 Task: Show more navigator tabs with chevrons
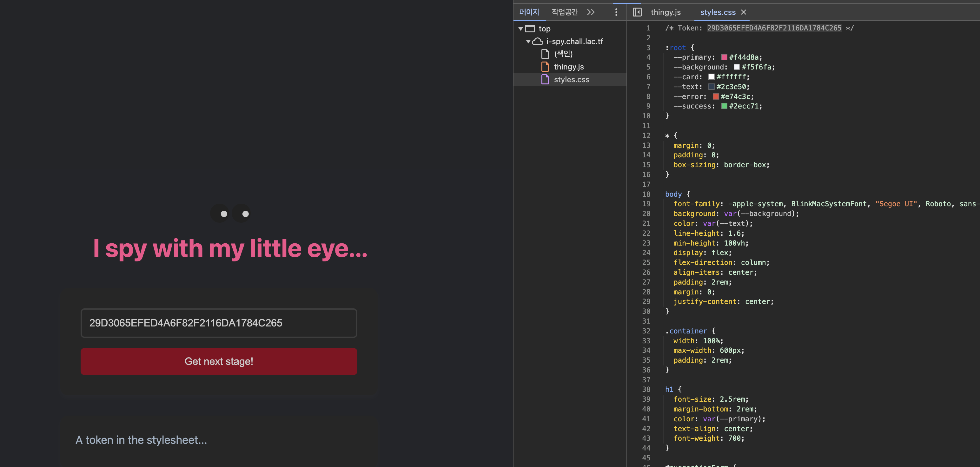590,12
